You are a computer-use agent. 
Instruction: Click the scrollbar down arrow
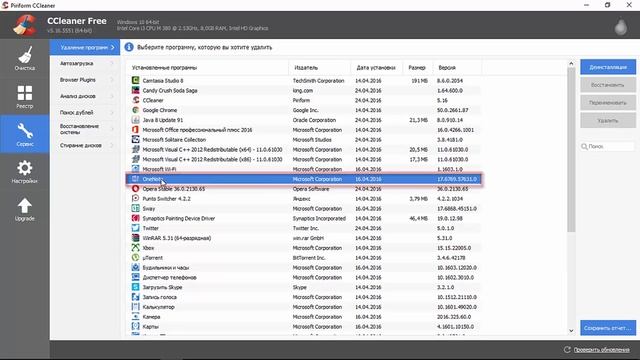[x=571, y=331]
